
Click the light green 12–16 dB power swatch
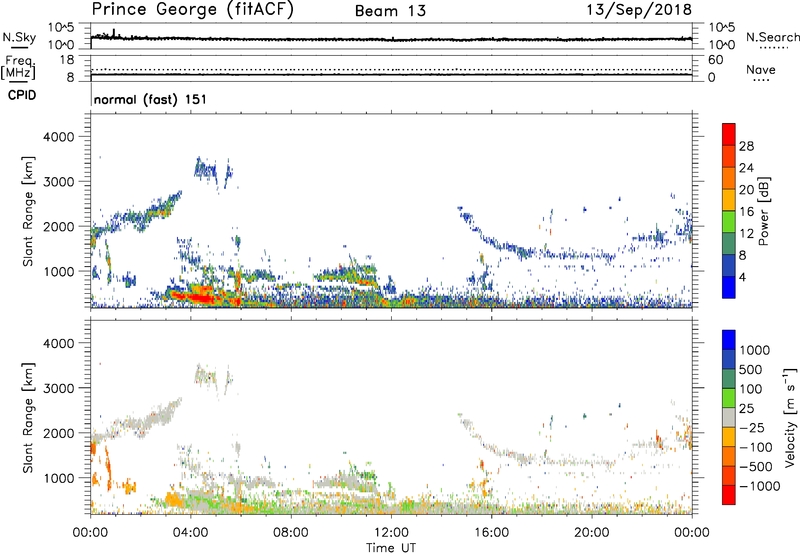tap(729, 222)
